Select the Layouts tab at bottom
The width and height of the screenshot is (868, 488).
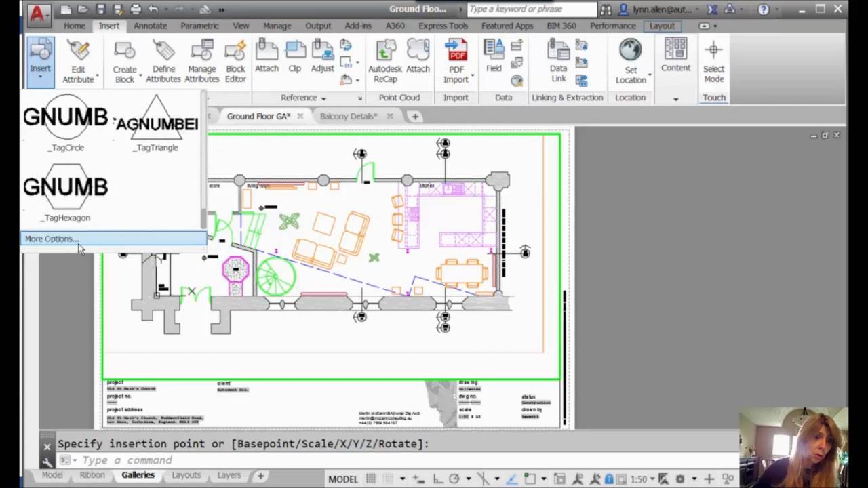tap(186, 475)
